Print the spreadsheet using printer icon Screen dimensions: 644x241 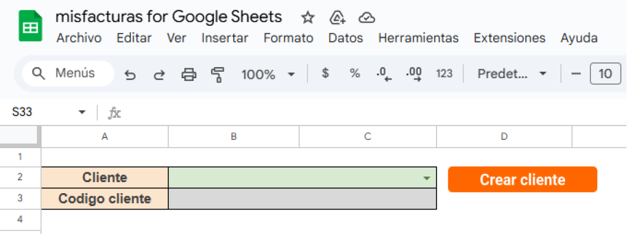pos(189,75)
